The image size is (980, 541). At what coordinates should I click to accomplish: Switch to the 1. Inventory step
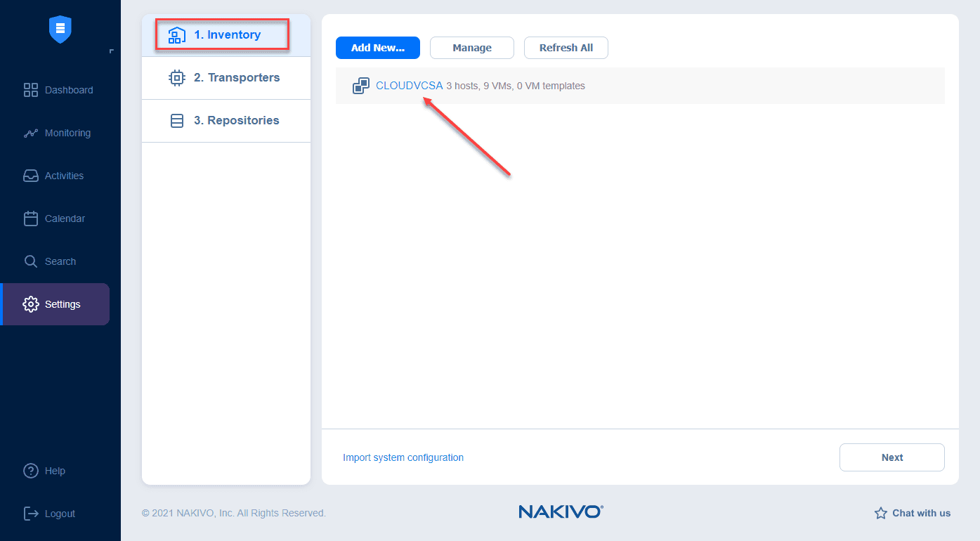(x=226, y=35)
